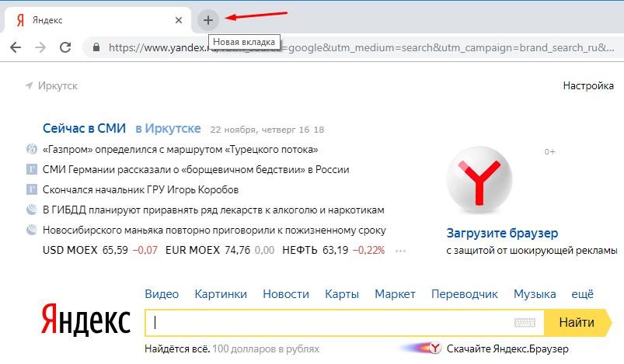
Task: Open Новости service
Action: [x=286, y=294]
